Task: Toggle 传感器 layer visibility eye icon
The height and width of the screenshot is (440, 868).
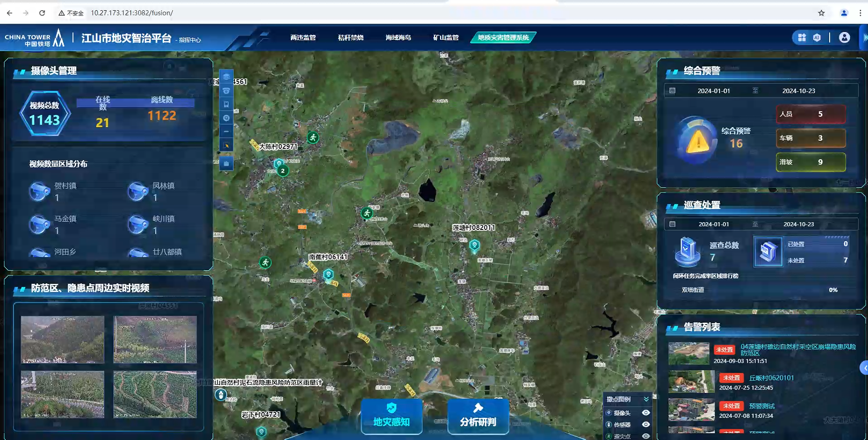Action: (646, 424)
